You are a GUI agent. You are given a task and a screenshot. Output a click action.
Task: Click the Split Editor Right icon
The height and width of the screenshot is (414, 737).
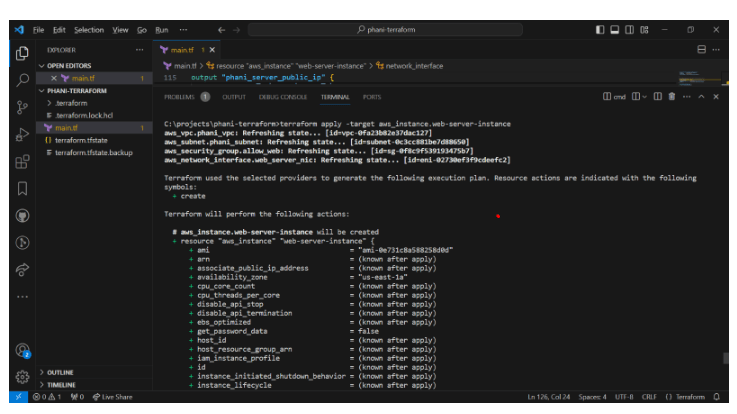701,49
